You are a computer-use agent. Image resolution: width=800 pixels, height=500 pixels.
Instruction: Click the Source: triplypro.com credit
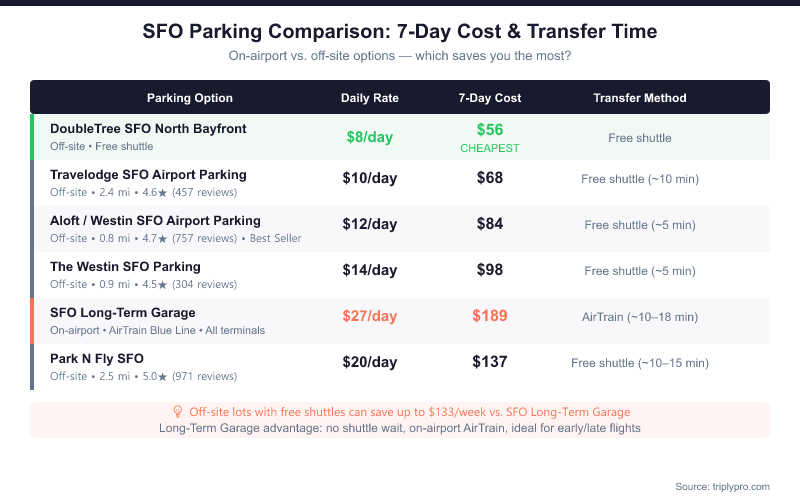[x=722, y=486]
